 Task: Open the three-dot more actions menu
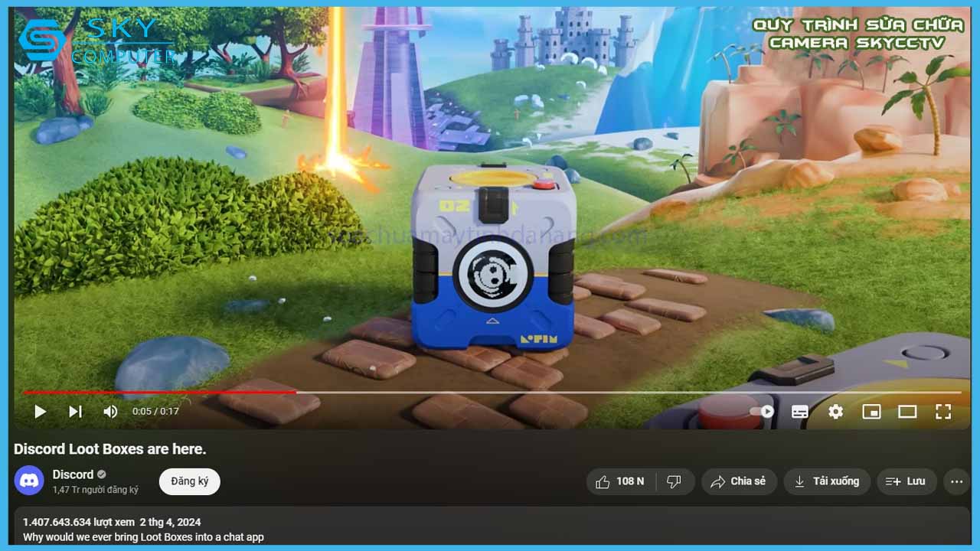click(956, 481)
